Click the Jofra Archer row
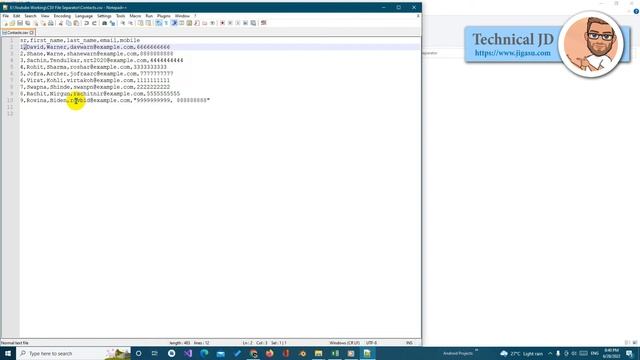This screenshot has height=360, width=640. (x=97, y=73)
